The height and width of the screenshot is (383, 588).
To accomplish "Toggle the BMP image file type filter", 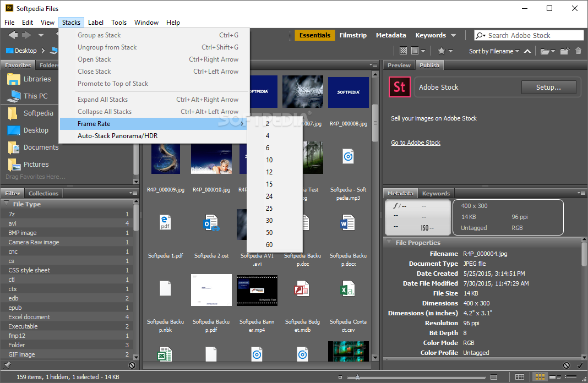I will 68,233.
